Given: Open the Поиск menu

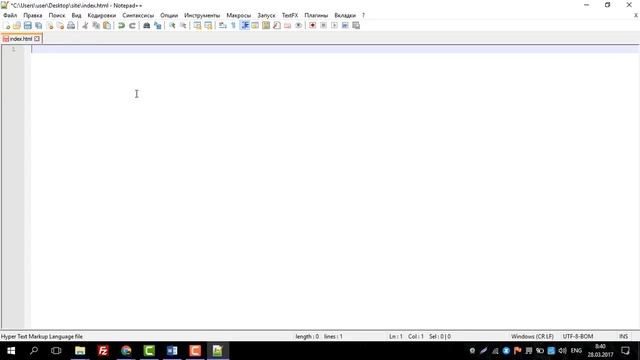Looking at the screenshot, I should pyautogui.click(x=57, y=15).
